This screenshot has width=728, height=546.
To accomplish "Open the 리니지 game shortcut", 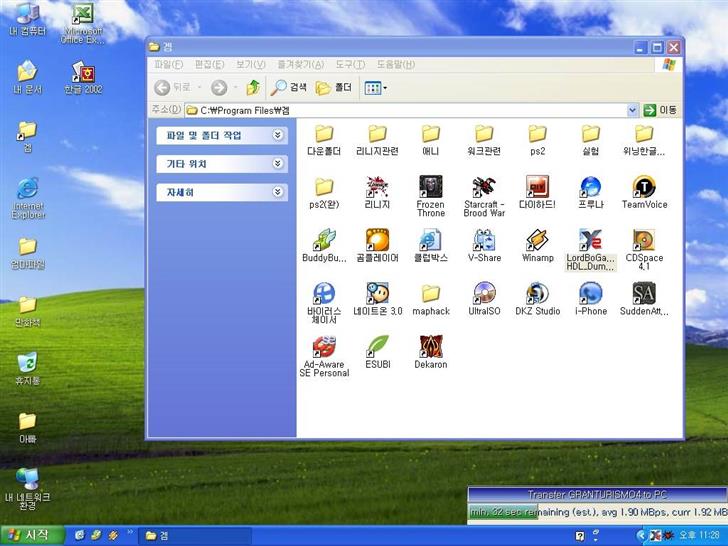I will pyautogui.click(x=377, y=192).
